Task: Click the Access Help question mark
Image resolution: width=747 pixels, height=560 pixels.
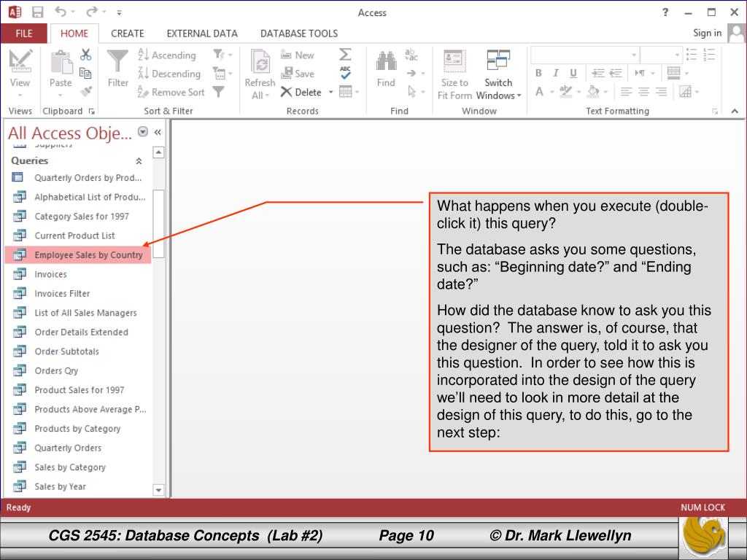Action: pyautogui.click(x=665, y=12)
